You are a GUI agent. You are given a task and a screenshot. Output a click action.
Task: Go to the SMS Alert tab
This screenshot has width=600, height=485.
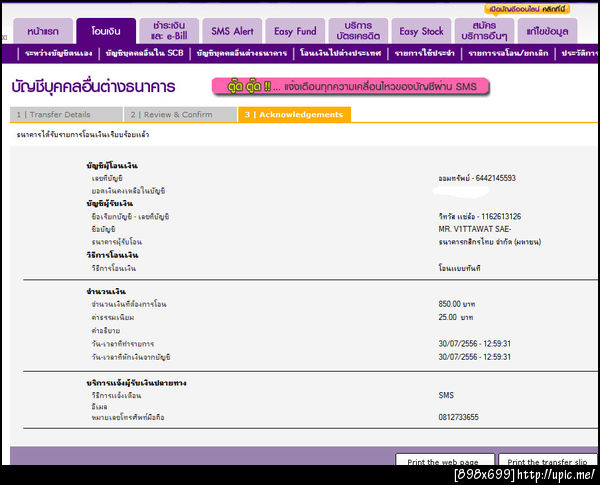pos(232,31)
